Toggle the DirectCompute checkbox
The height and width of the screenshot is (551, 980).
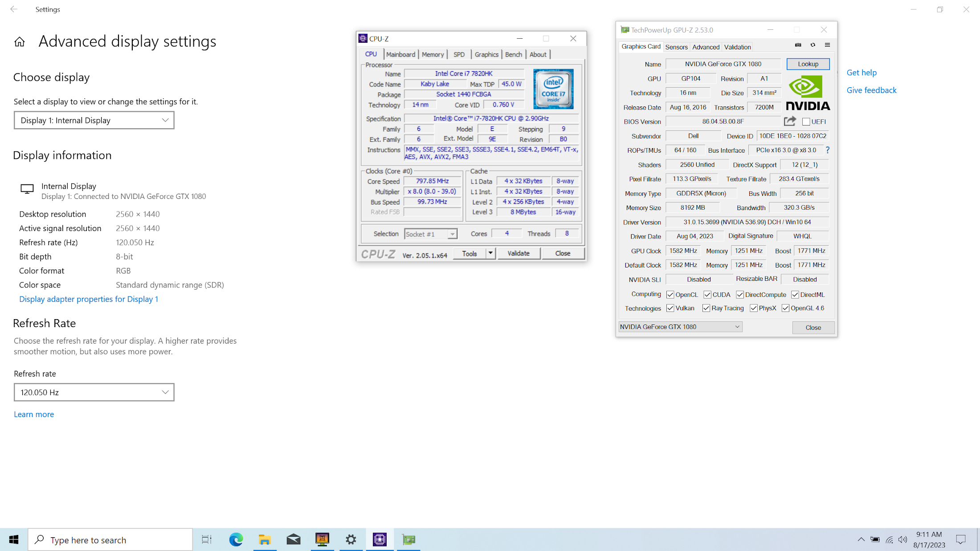tap(740, 295)
